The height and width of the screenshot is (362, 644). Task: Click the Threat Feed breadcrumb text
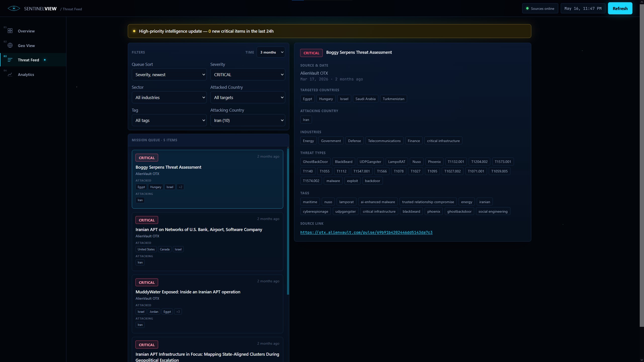[72, 9]
